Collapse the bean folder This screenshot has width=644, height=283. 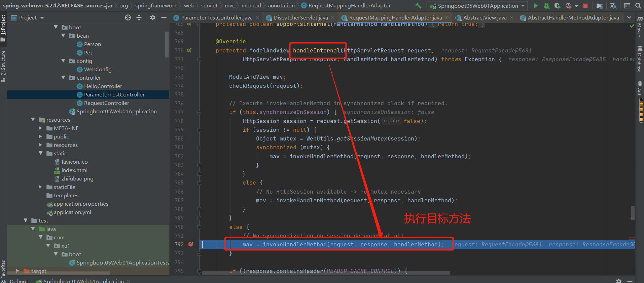63,36
